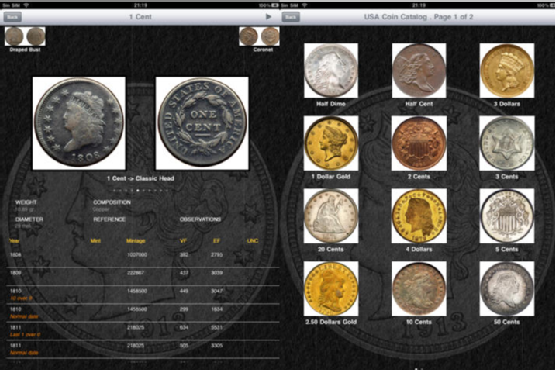
Task: Tap the Back button on 1 Cent screen
Action: [13, 17]
